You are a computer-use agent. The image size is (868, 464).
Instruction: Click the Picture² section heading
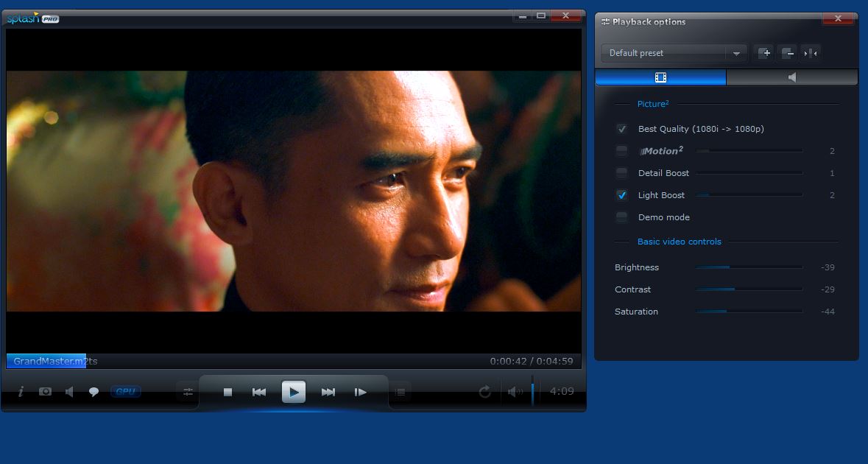[653, 104]
